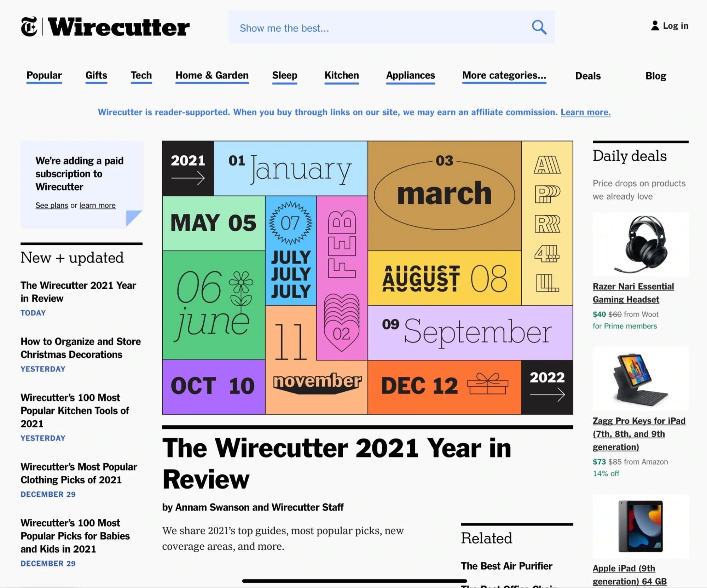Click the Home Garden menu item
The width and height of the screenshot is (707, 588).
[211, 76]
